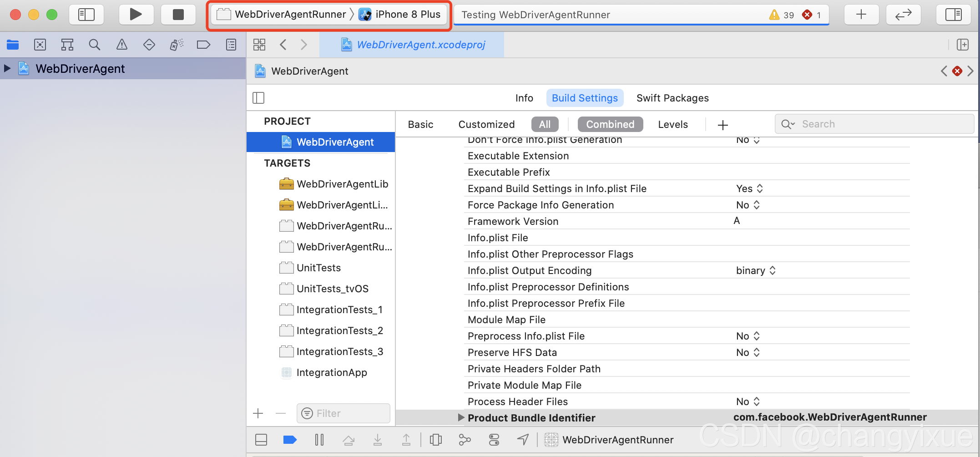Select the UnitTests_tvOS target
Image resolution: width=980 pixels, height=457 pixels.
(323, 289)
